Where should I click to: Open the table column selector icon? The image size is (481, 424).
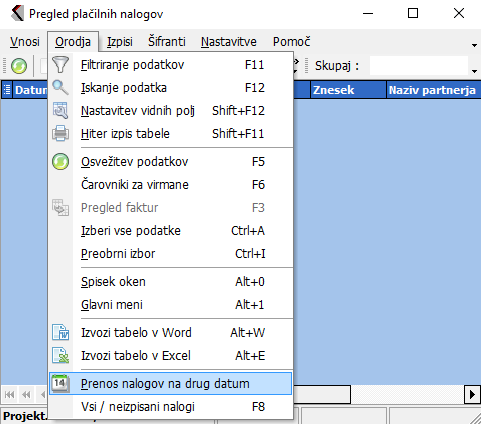click(6, 90)
